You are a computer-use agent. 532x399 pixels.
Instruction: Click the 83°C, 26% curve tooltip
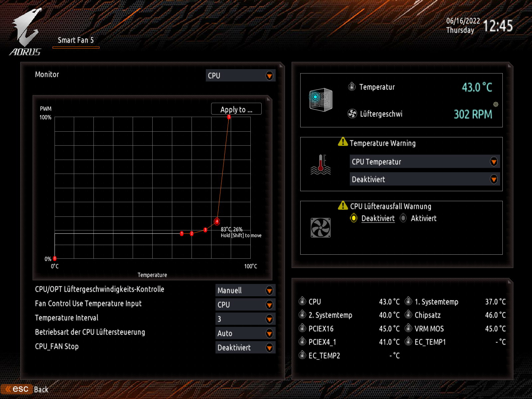232,229
